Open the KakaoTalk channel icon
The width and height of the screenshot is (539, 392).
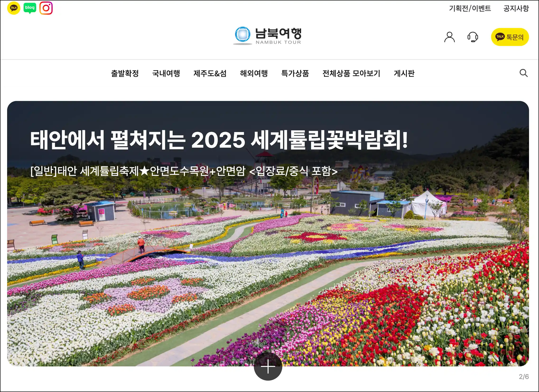14,8
